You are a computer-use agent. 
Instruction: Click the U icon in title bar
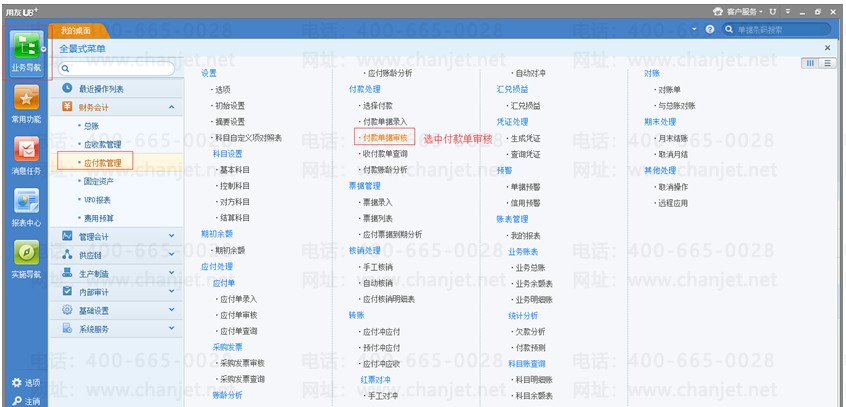click(x=773, y=11)
